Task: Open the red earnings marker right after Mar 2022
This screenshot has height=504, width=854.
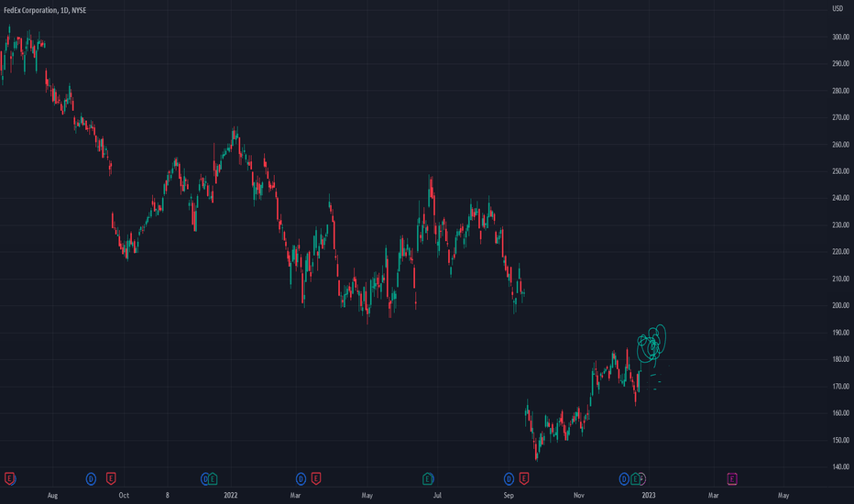Action: [x=316, y=479]
